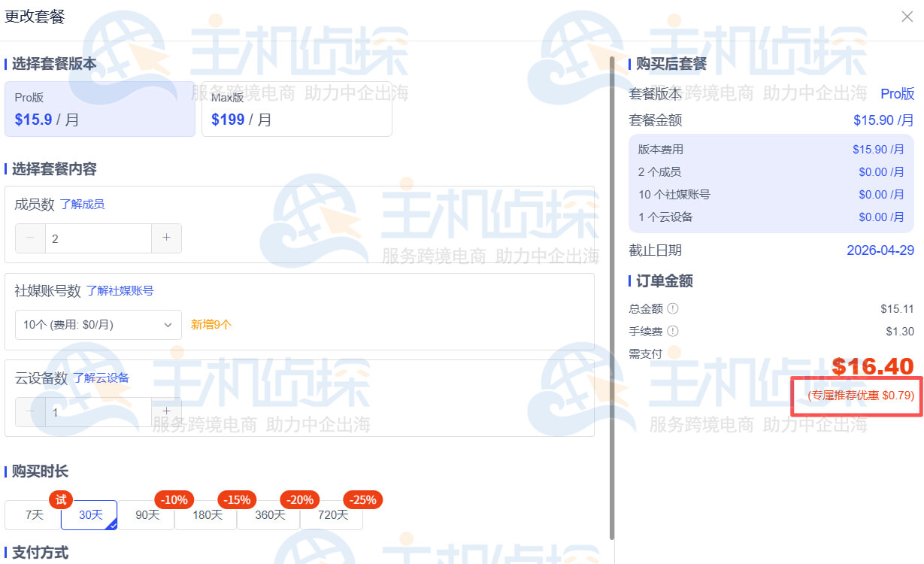Select the 90天 duration with -10% discount

(147, 515)
